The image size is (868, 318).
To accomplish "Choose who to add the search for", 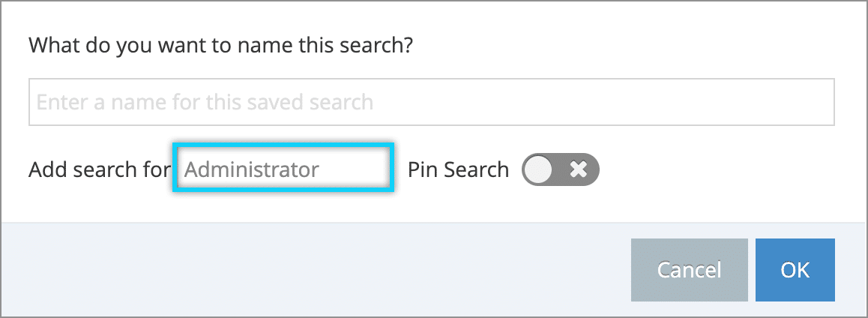I will 283,169.
